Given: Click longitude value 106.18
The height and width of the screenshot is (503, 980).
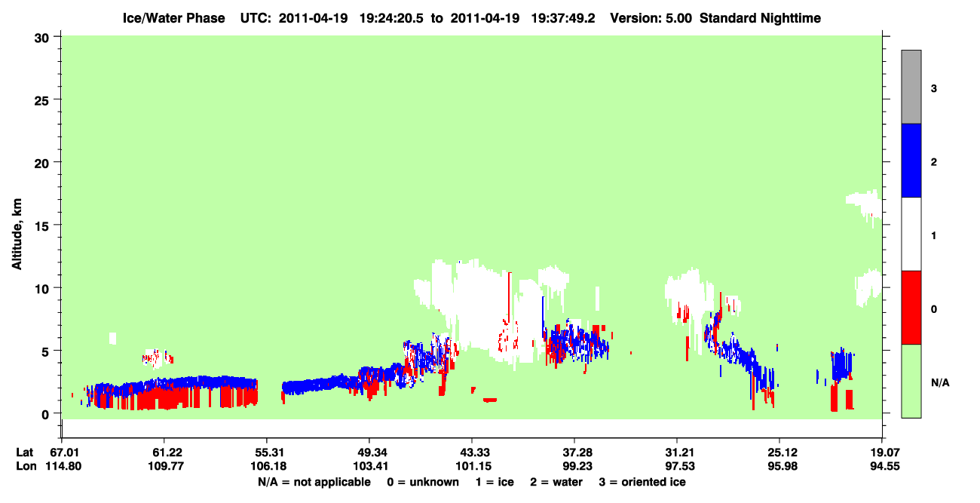Looking at the screenshot, I should click(x=267, y=466).
